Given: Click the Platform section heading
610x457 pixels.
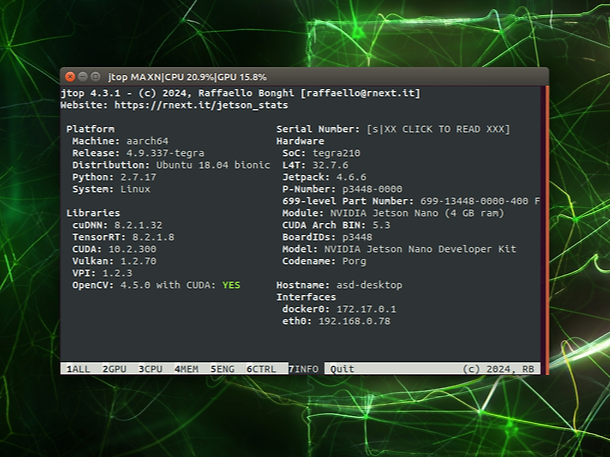Looking at the screenshot, I should tap(90, 129).
